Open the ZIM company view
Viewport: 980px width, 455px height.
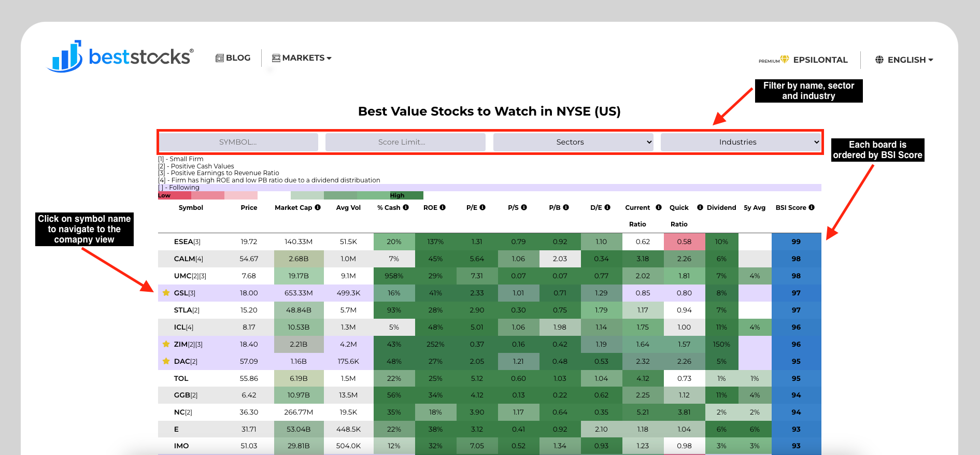pos(181,344)
